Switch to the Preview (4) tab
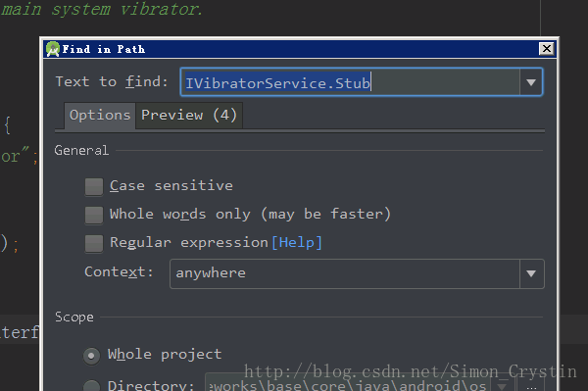The image size is (588, 391). (189, 116)
